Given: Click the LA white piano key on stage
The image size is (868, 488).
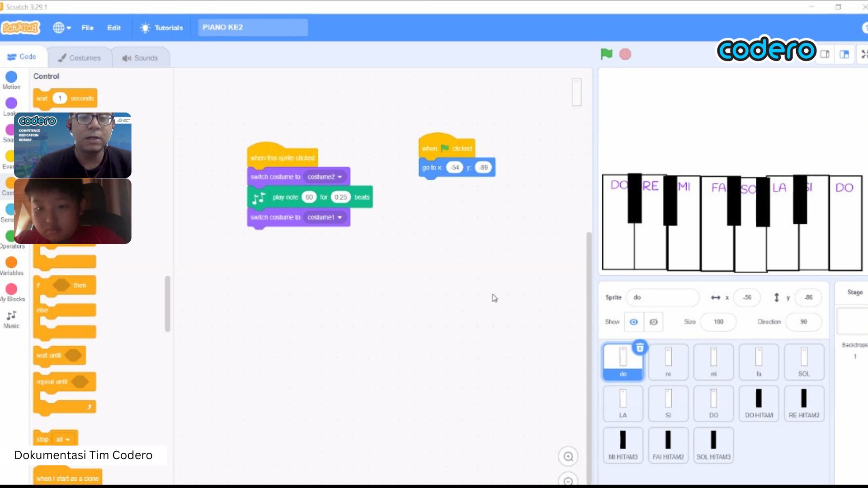Looking at the screenshot, I should point(783,244).
